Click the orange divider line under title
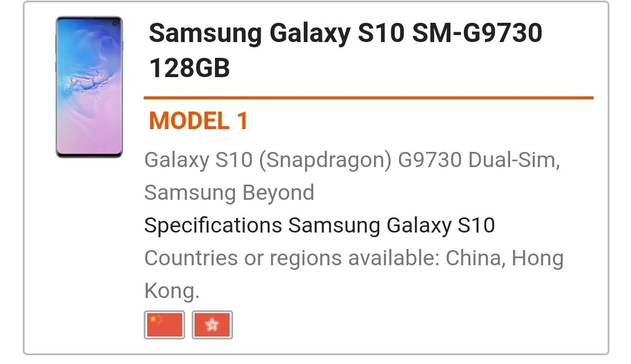Screen dimensions: 631x364 click(x=369, y=98)
